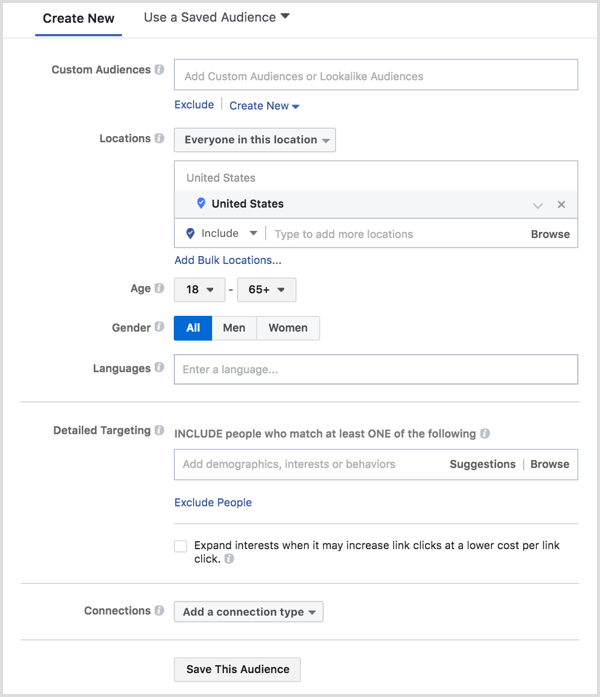
Task: Select Women gender option
Action: click(288, 328)
